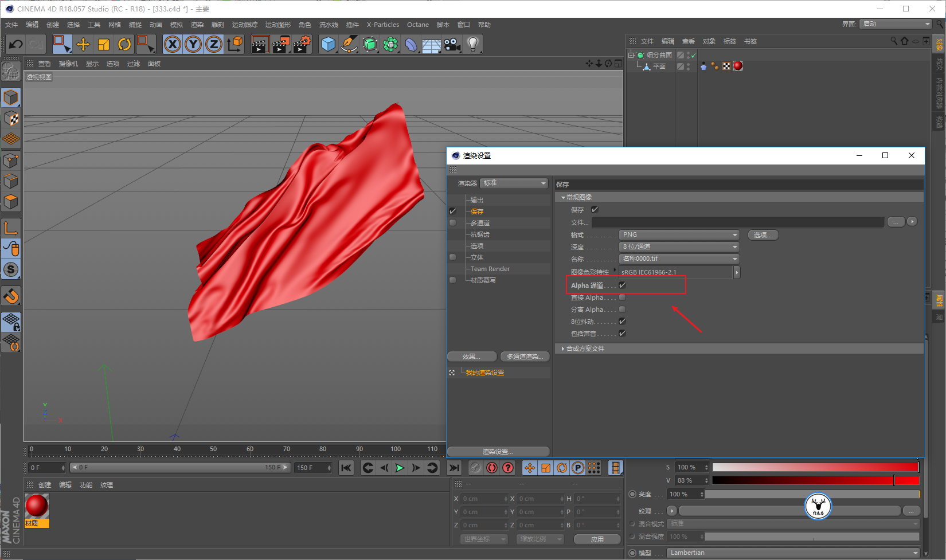The width and height of the screenshot is (946, 560).
Task: Click the Undo arrow icon
Action: click(15, 44)
